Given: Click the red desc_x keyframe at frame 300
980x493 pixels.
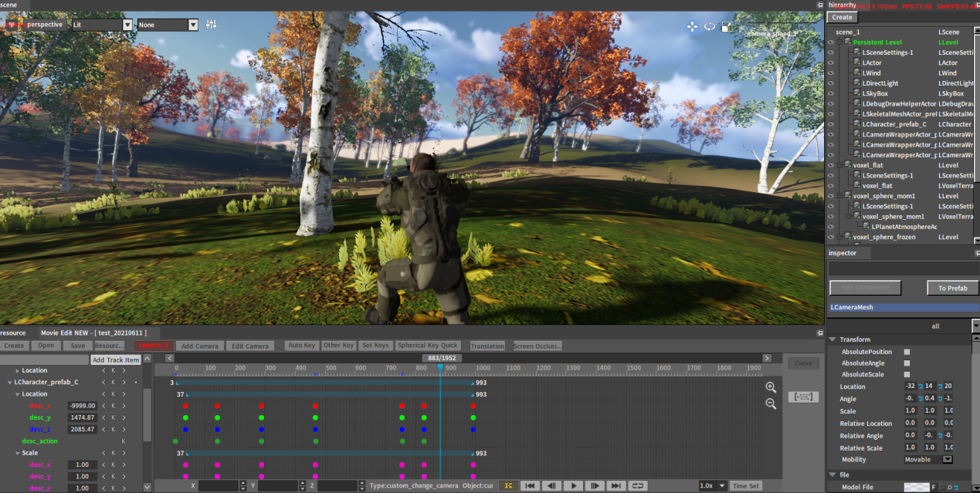Looking at the screenshot, I should click(x=262, y=406).
